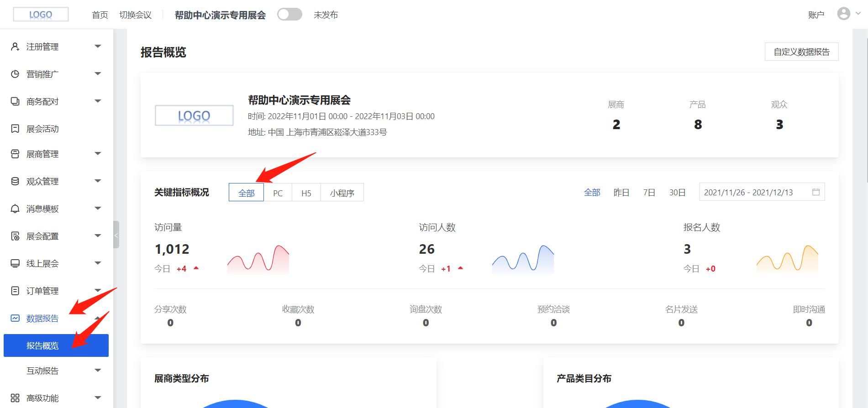Viewport: 868px width, 408px height.
Task: Click the red 访问量 trend chart
Action: pyautogui.click(x=258, y=259)
